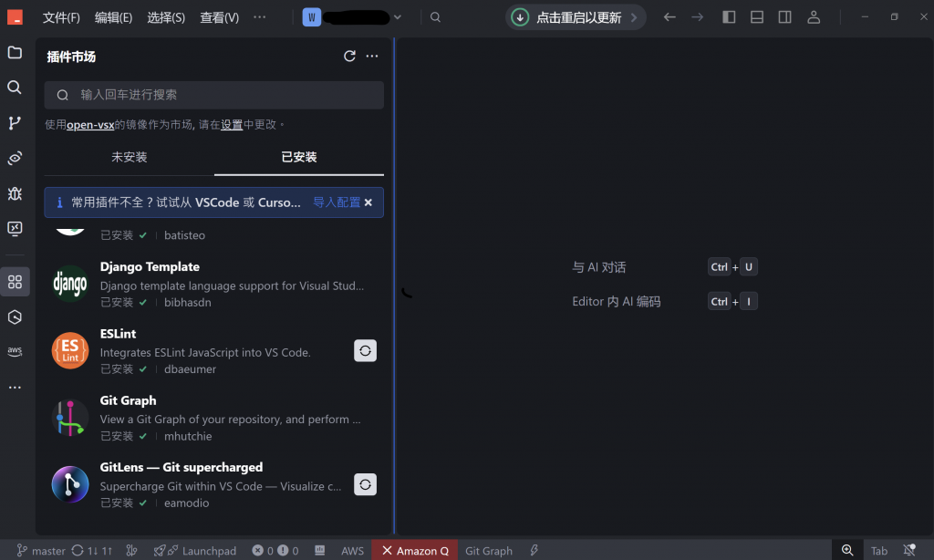Toggle the bottom panel layout icon

point(757,17)
